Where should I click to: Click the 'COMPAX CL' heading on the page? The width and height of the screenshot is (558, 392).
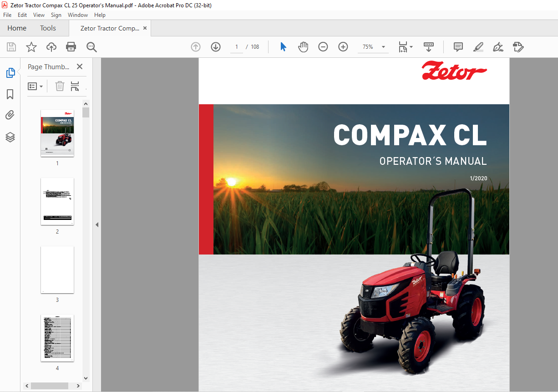[410, 135]
